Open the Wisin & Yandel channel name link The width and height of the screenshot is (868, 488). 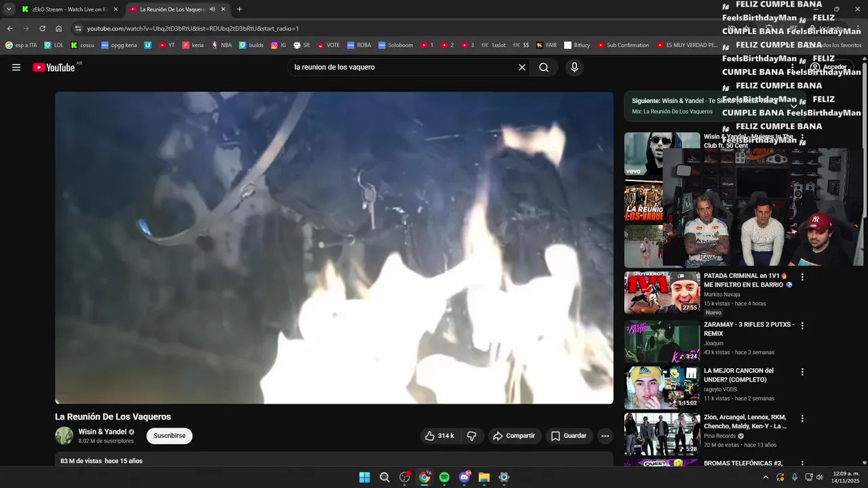pos(102,432)
